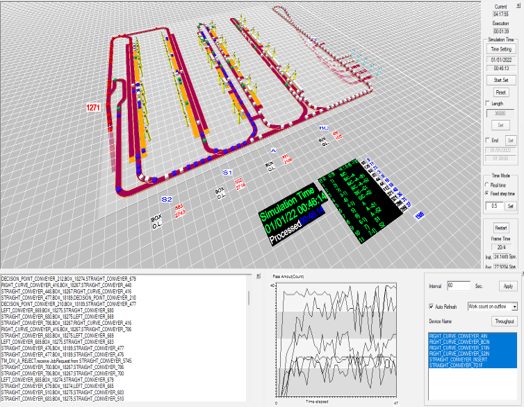Select RIGHT_CURVE_CONVEYER_S2IN in device list

click(x=473, y=354)
